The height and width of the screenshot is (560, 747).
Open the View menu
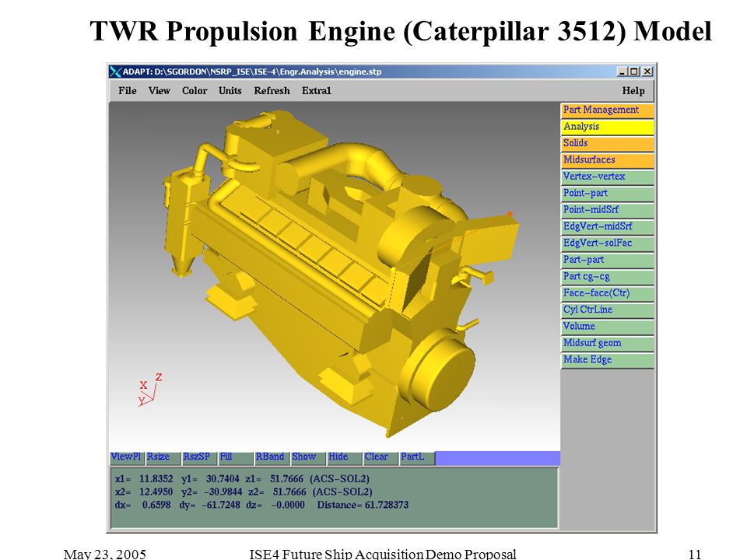coord(159,90)
